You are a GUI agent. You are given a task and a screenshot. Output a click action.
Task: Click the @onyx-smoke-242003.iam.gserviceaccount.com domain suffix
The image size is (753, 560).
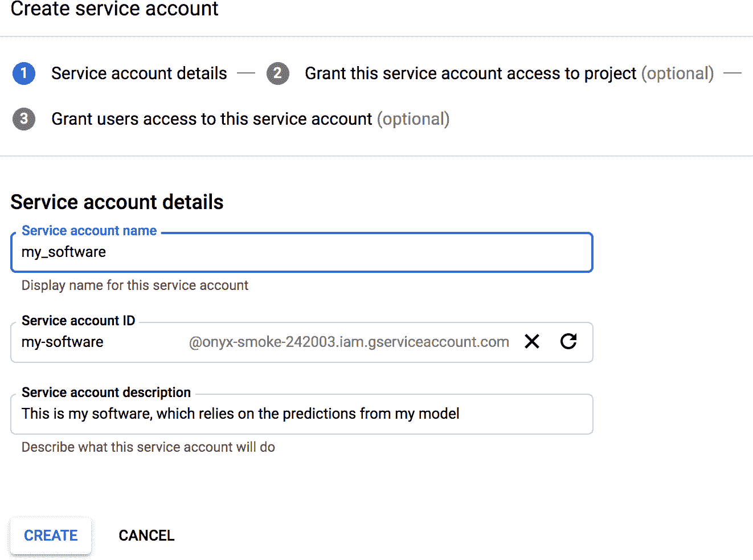[x=349, y=342]
